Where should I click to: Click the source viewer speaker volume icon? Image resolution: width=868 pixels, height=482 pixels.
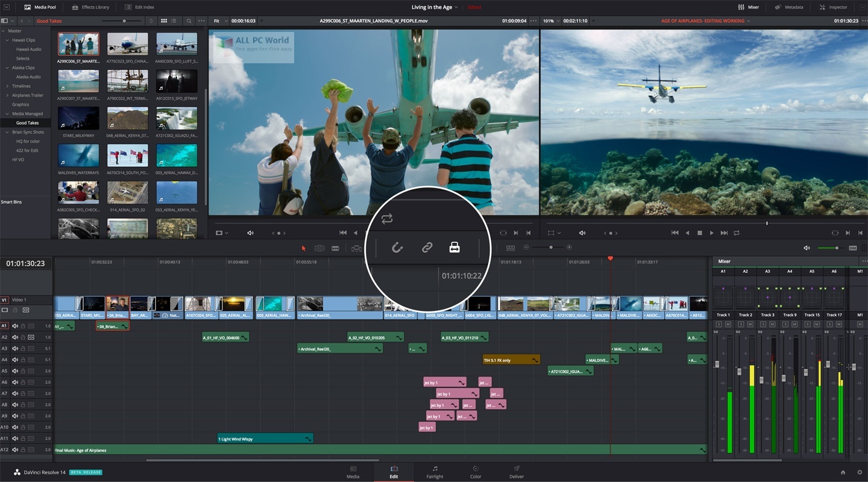point(251,233)
